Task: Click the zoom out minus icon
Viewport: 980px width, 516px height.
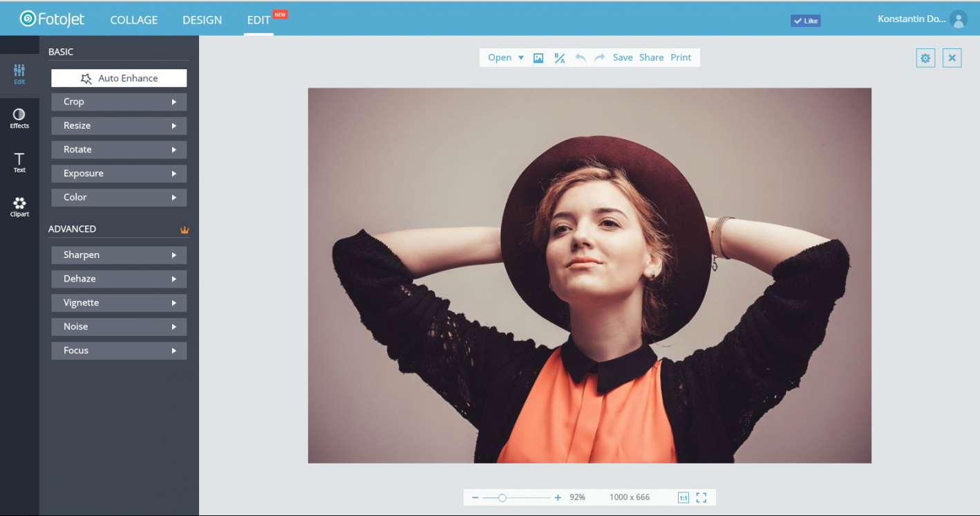Action: tap(475, 497)
